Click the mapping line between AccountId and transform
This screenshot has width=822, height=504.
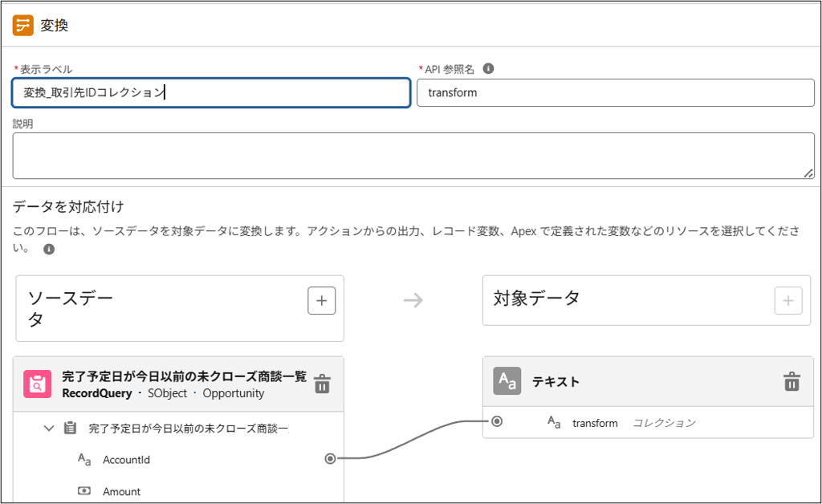414,441
